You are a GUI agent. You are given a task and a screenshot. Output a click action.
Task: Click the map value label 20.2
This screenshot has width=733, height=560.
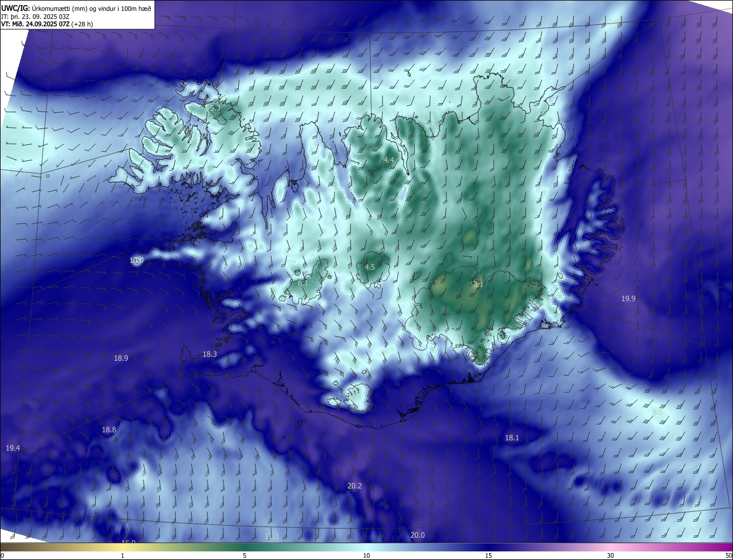click(x=354, y=486)
